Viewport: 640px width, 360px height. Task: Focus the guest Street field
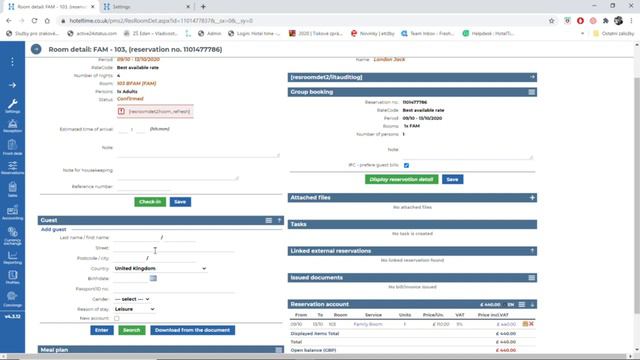tap(174, 248)
